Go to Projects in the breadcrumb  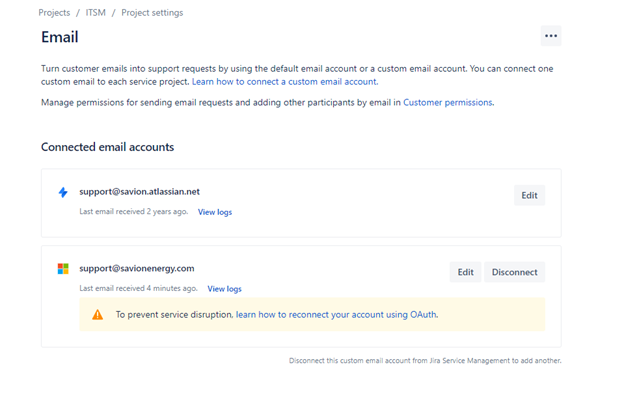(54, 13)
